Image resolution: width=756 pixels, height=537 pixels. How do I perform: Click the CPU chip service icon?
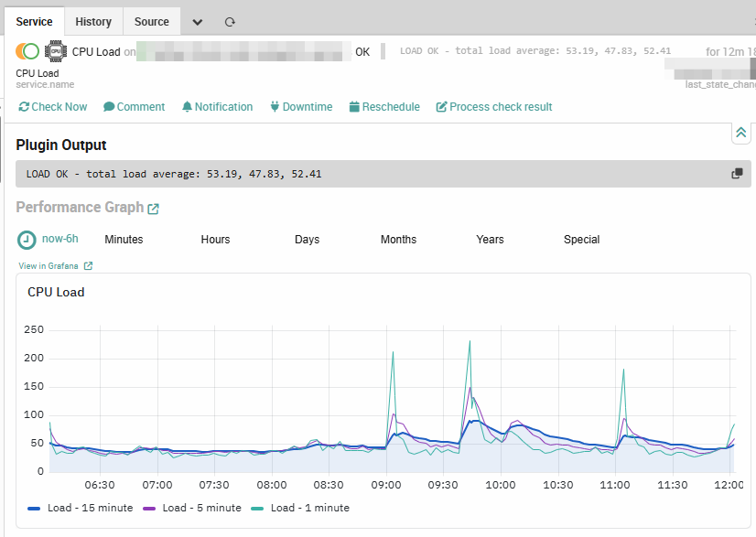tap(56, 51)
